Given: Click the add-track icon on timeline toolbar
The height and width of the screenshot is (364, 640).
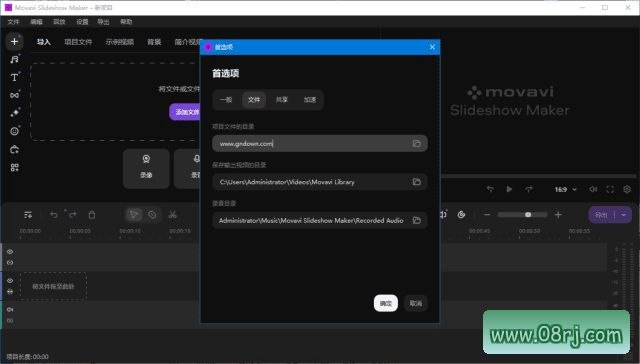Looking at the screenshot, I should tap(28, 215).
